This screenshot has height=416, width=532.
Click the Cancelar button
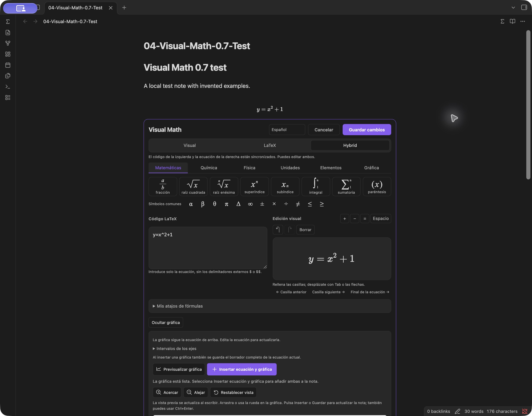click(324, 129)
